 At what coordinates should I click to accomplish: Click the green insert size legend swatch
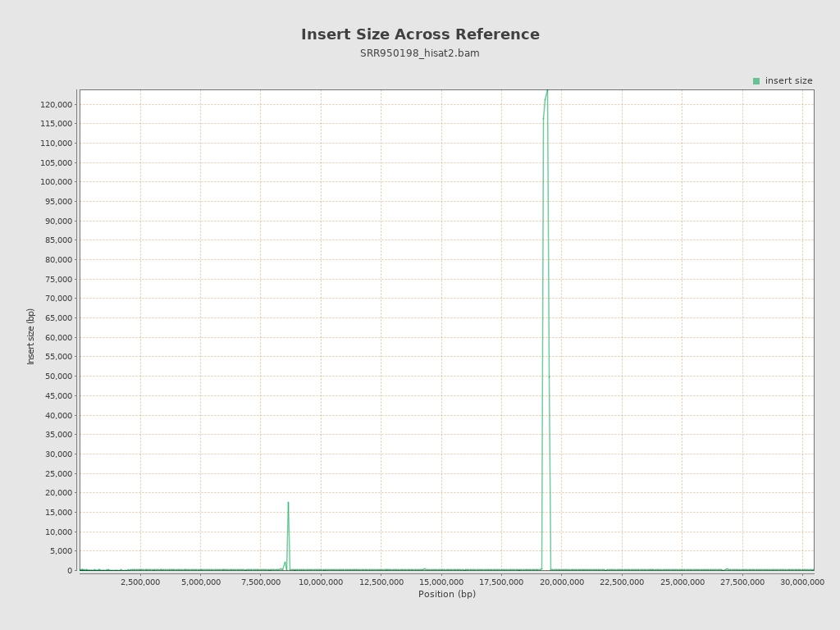756,81
